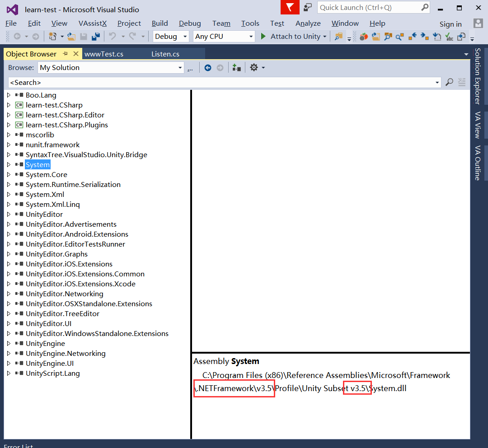Open the Analyze menu

click(x=308, y=23)
